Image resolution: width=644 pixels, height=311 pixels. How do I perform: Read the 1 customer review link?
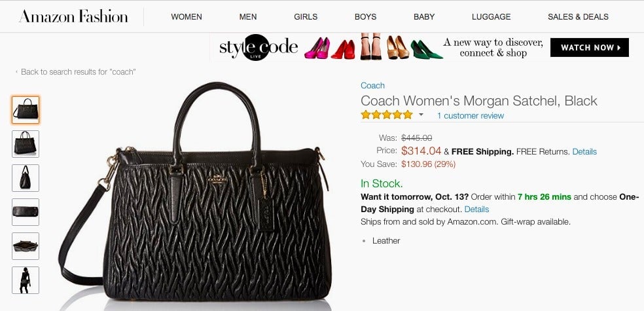point(471,116)
